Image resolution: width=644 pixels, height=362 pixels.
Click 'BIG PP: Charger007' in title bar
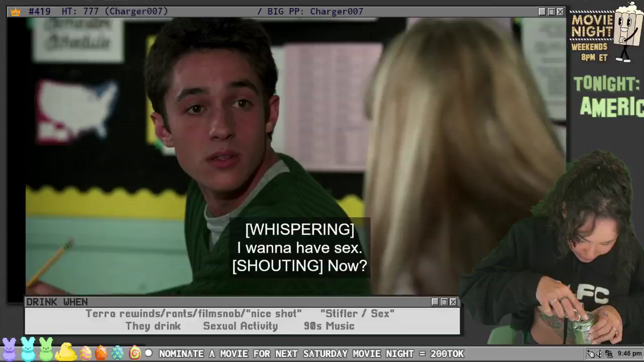(x=315, y=11)
